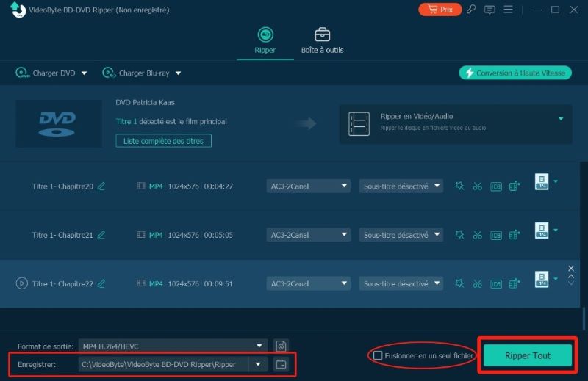Click the 00:09:51 duration text
588x381 pixels.
(218, 283)
